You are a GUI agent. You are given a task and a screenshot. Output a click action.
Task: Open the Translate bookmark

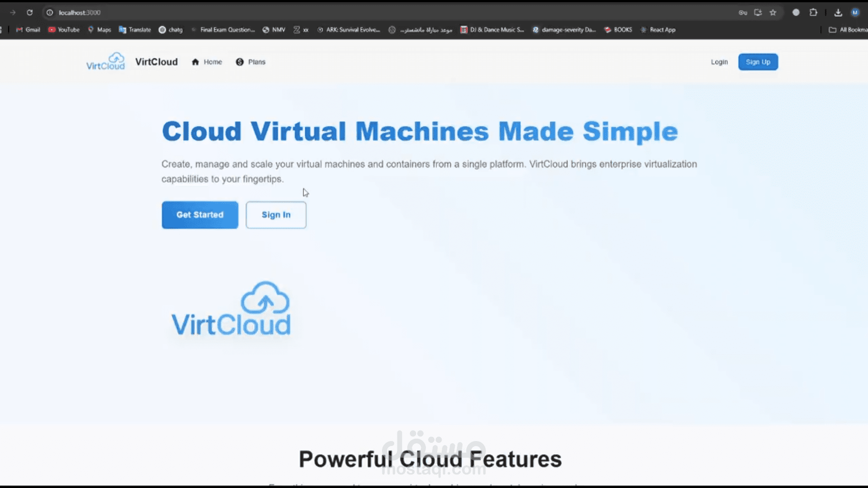pyautogui.click(x=134, y=29)
